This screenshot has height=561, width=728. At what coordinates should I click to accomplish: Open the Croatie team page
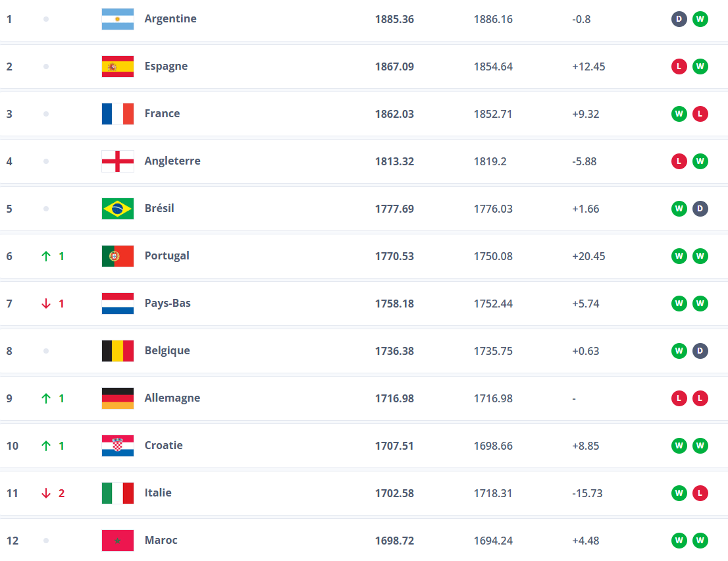tap(163, 445)
